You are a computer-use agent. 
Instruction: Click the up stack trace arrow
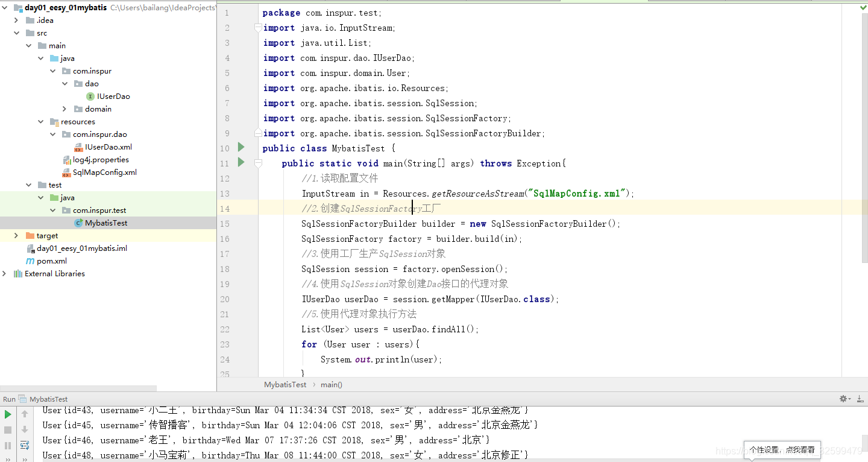25,414
